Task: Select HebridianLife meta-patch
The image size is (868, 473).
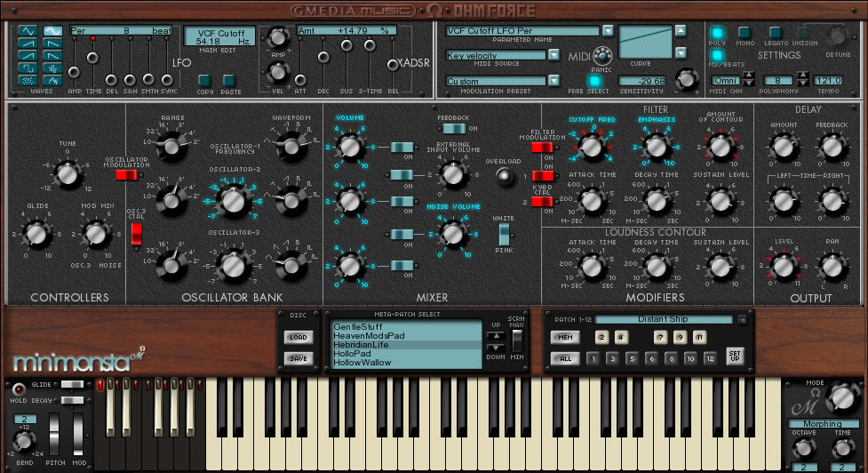Action: tap(406, 344)
